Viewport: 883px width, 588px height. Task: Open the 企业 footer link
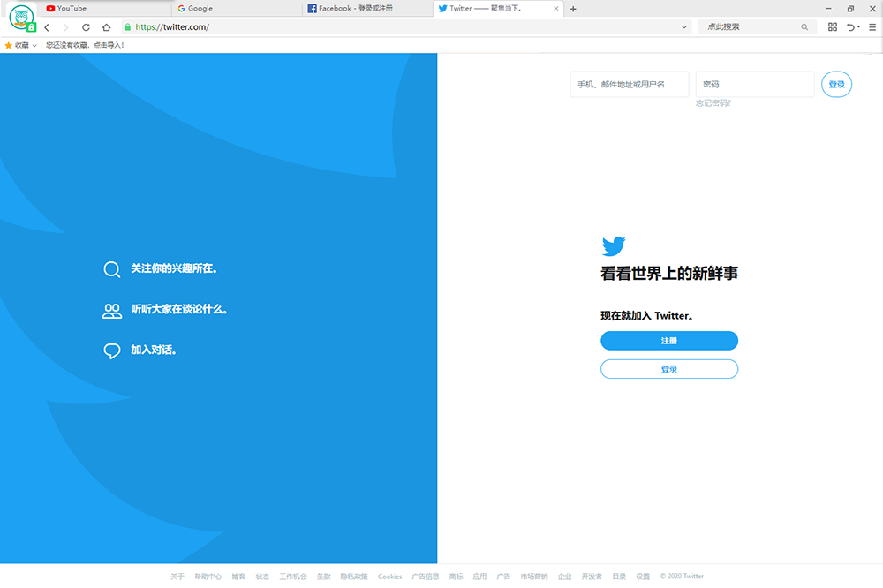click(x=565, y=577)
